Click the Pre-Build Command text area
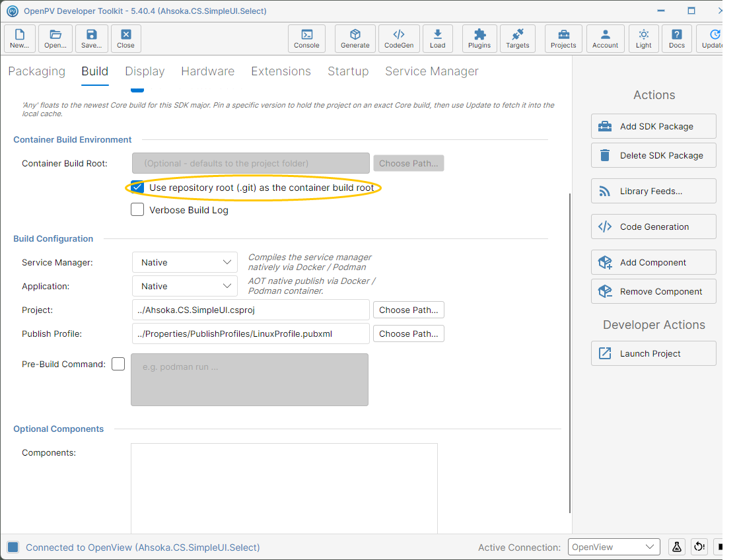The width and height of the screenshot is (737, 560). 250,380
